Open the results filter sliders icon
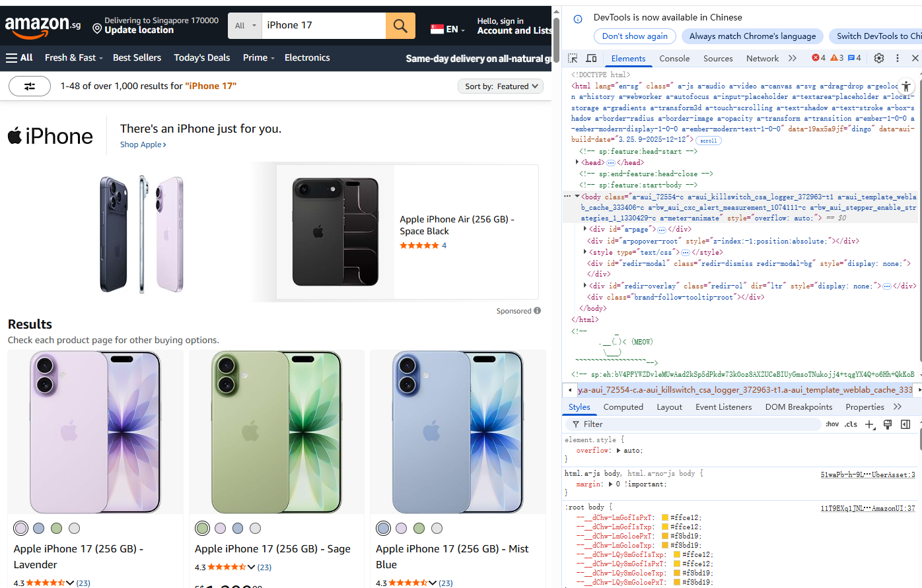Screen dimensions: 922x588 click(30, 86)
